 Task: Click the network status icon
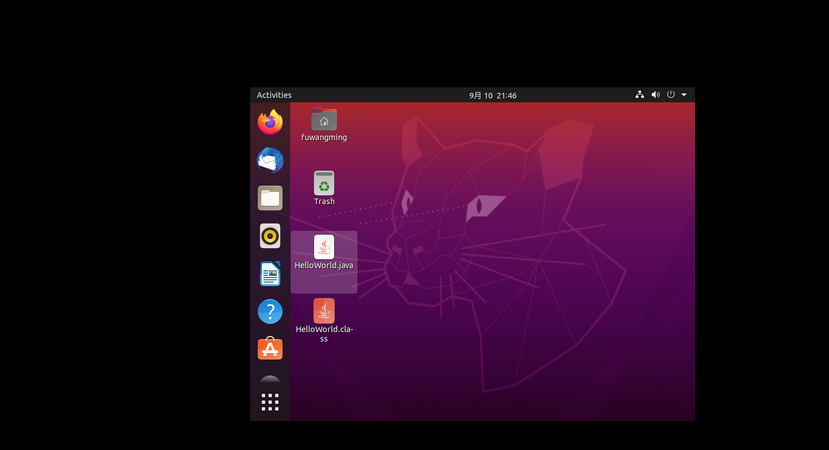coord(640,95)
